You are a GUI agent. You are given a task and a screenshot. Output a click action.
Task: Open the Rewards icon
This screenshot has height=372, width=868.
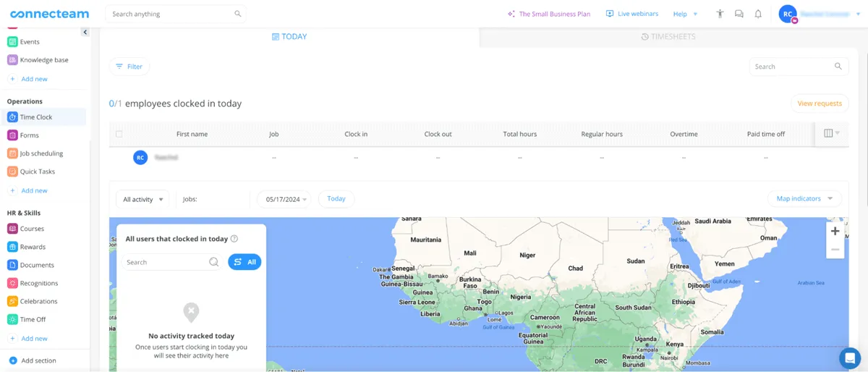click(12, 247)
